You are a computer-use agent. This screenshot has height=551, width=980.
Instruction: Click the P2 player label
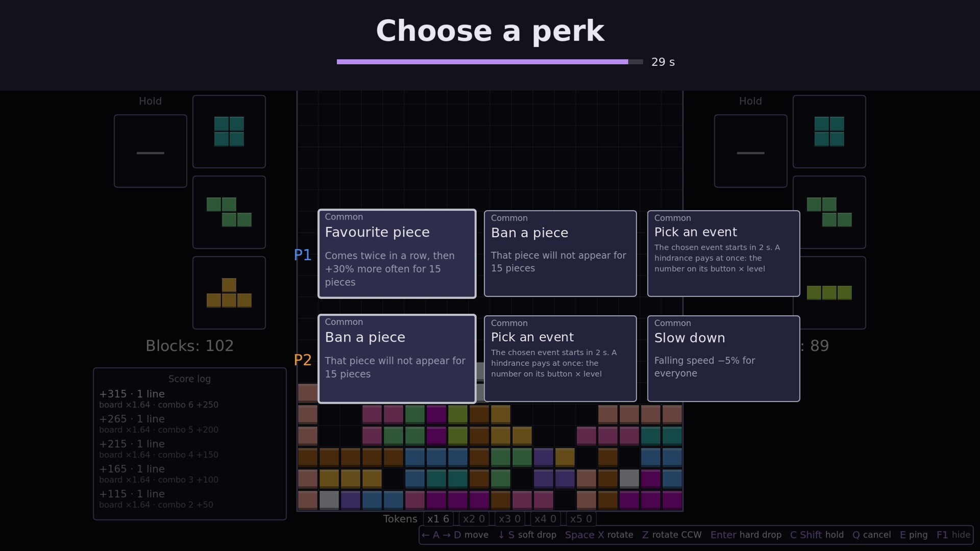pos(303,360)
